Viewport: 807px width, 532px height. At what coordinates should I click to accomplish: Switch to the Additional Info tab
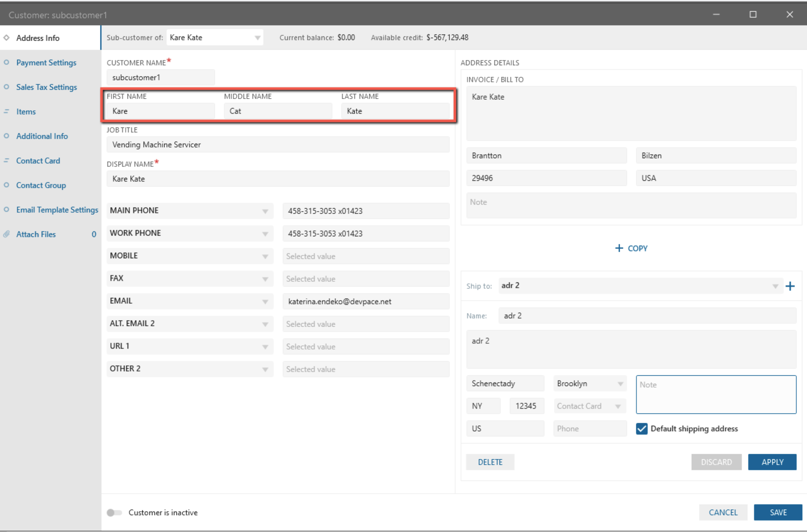pyautogui.click(x=42, y=136)
